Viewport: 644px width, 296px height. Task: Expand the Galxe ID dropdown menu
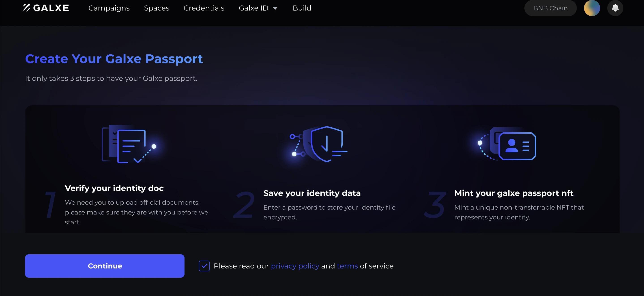tap(258, 8)
